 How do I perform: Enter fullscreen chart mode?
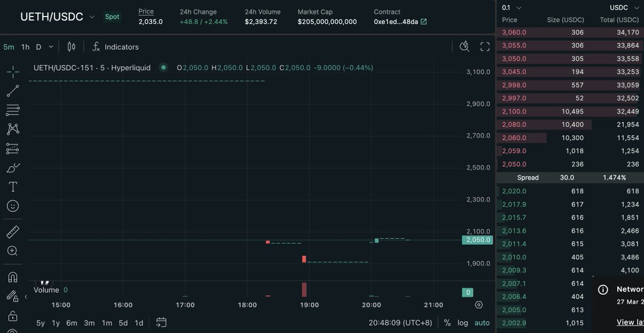[x=485, y=47]
